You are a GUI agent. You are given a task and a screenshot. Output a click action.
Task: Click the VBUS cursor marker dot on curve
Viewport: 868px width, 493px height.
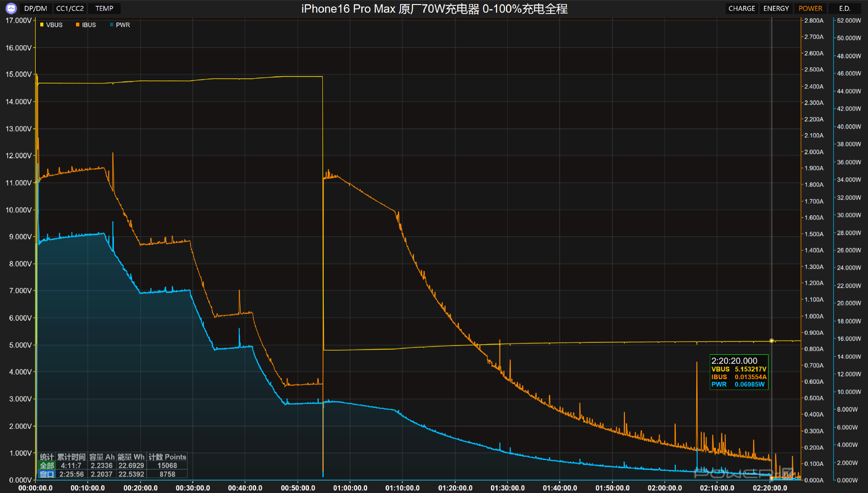[772, 341]
